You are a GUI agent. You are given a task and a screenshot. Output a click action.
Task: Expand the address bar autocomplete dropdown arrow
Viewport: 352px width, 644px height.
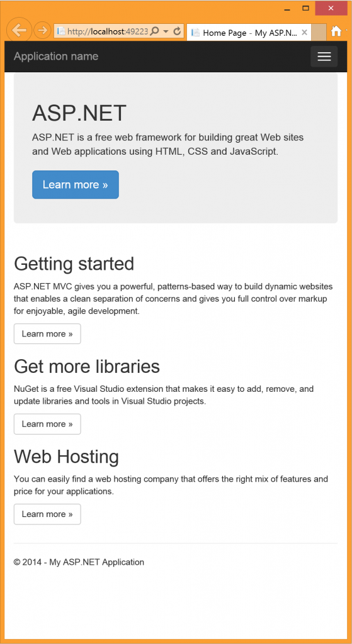click(166, 31)
